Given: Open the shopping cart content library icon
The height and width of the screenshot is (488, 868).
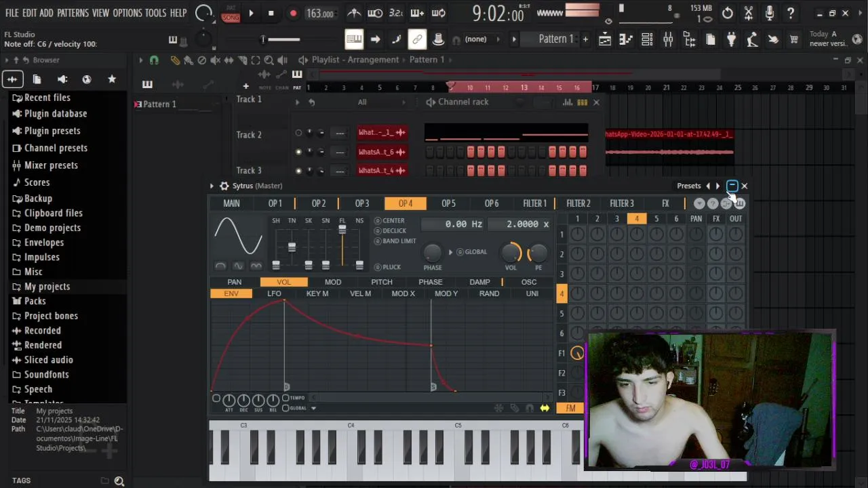Looking at the screenshot, I should click(794, 40).
